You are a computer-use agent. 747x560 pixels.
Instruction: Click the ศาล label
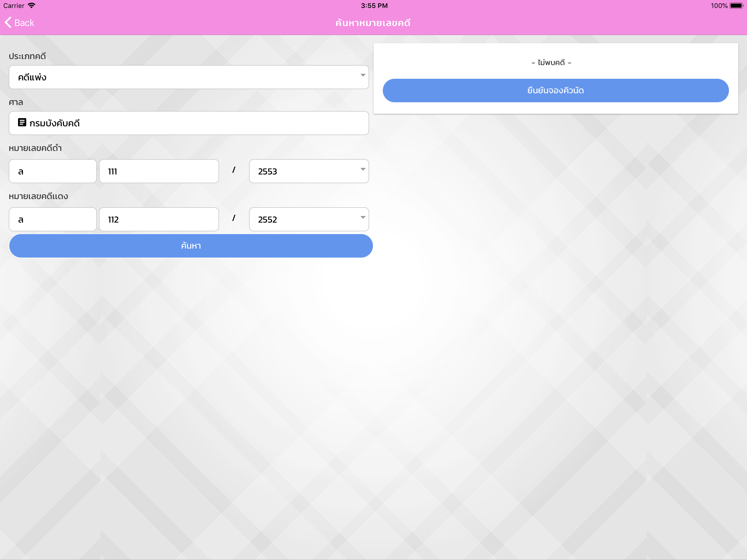pos(16,102)
